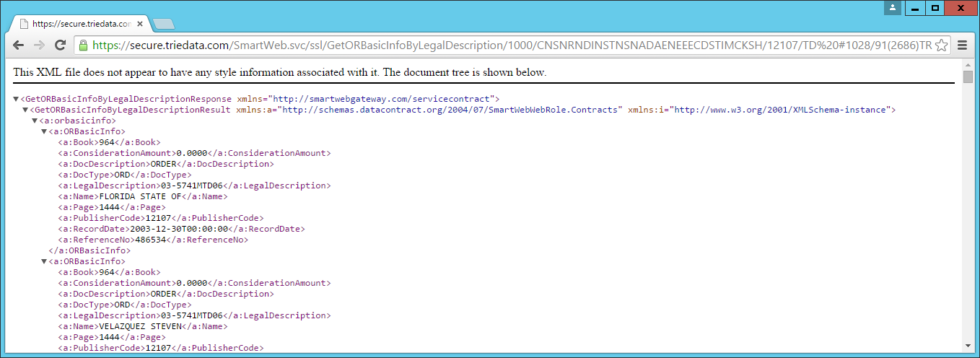Open the Chrome hamburger menu
The image size is (980, 358).
pyautogui.click(x=962, y=45)
